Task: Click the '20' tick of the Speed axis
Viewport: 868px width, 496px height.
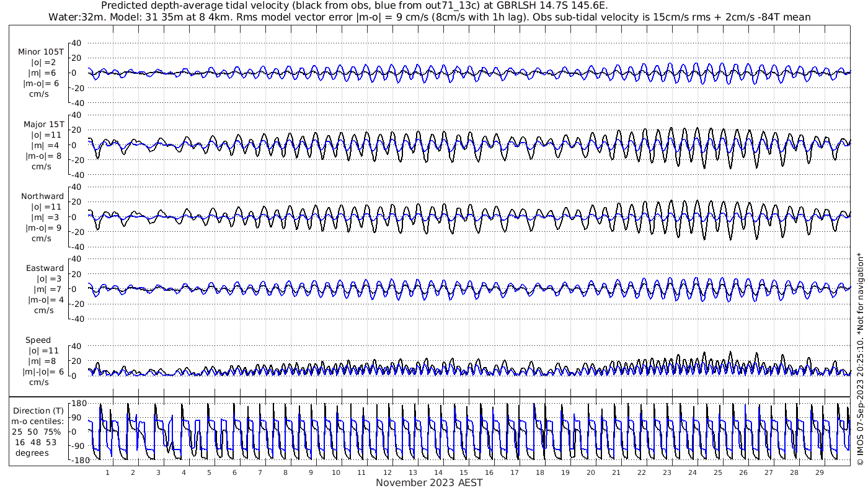Action: [x=77, y=361]
